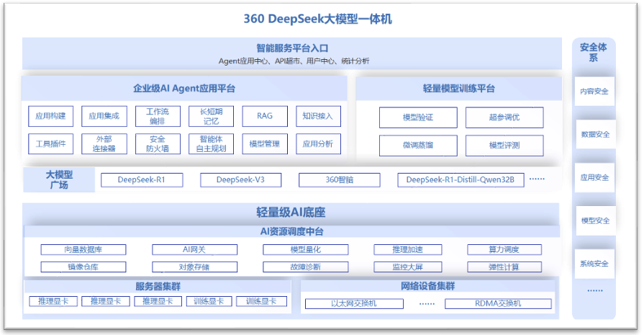
Task: Click the AI资源调度中台 heading
Action: coord(291,232)
